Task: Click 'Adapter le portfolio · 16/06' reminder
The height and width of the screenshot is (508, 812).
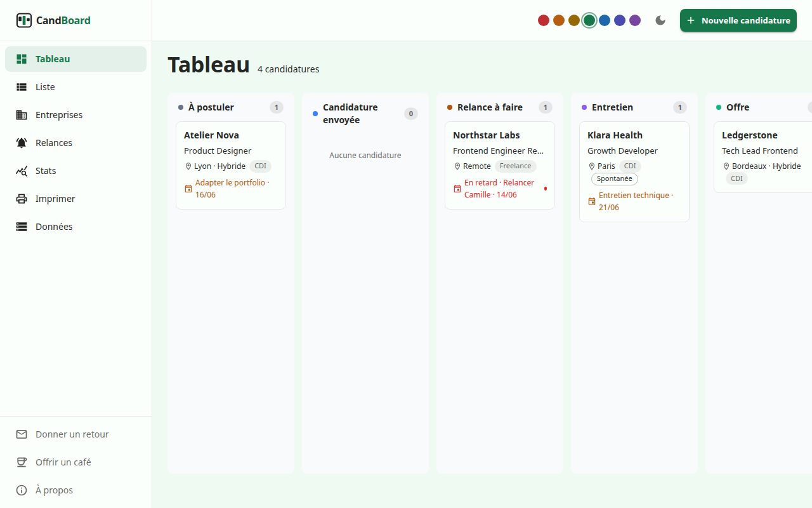Action: pos(232,189)
